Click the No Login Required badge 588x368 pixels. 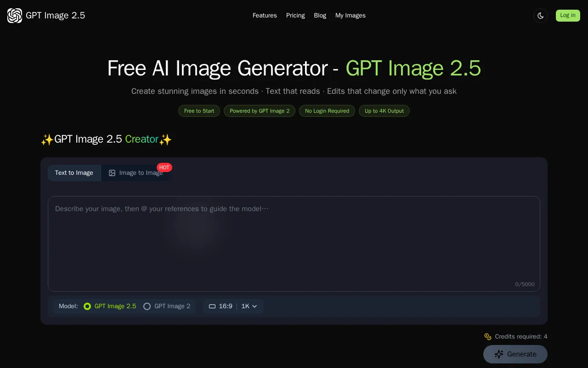tap(327, 111)
